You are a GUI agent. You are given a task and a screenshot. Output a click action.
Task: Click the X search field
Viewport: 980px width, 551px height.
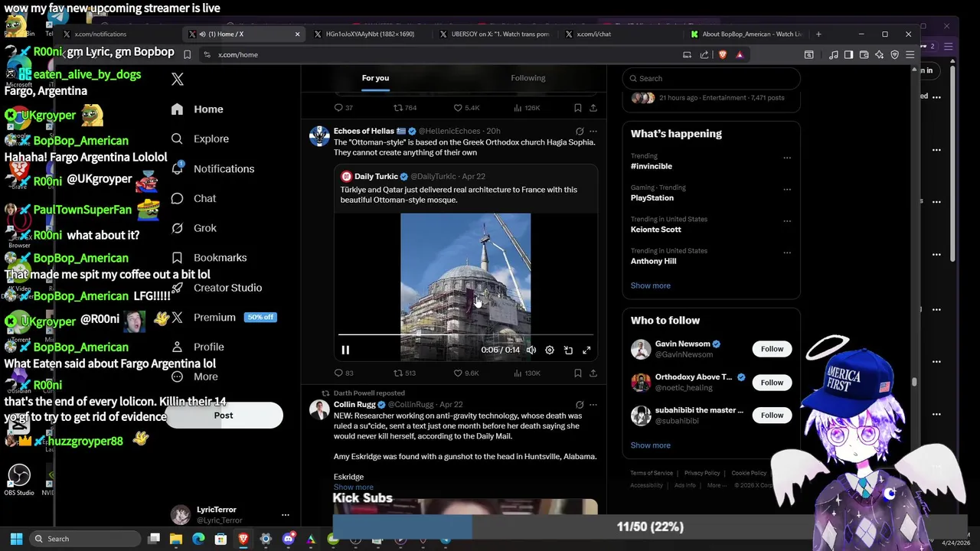click(711, 78)
